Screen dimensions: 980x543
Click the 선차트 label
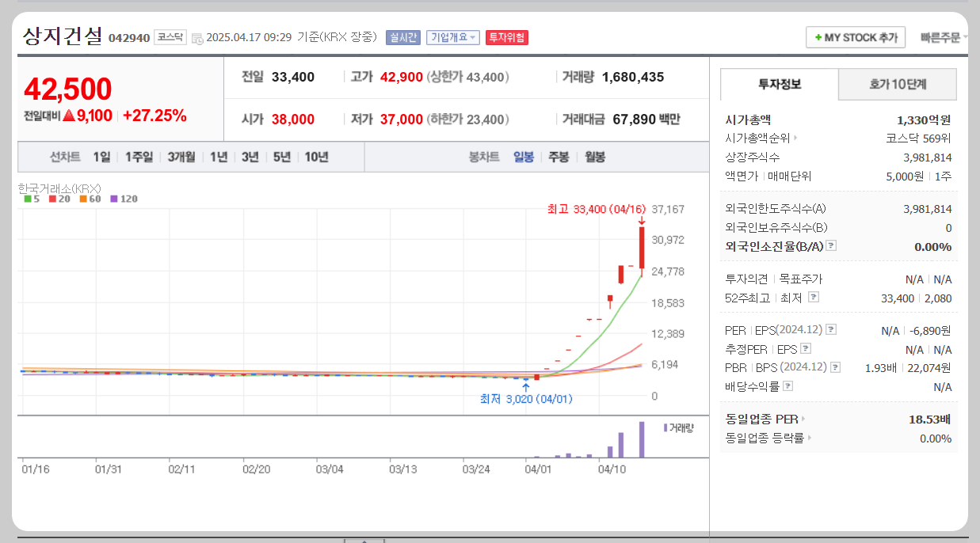[65, 157]
